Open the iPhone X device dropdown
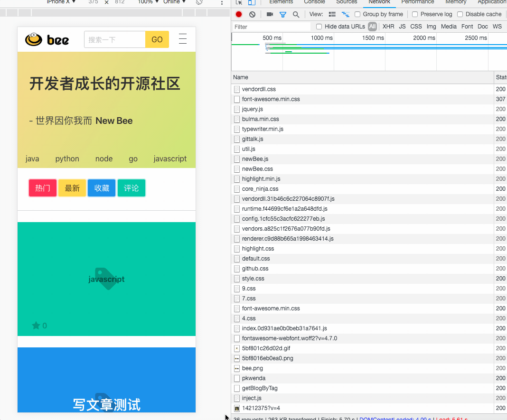The width and height of the screenshot is (507, 420). click(61, 2)
